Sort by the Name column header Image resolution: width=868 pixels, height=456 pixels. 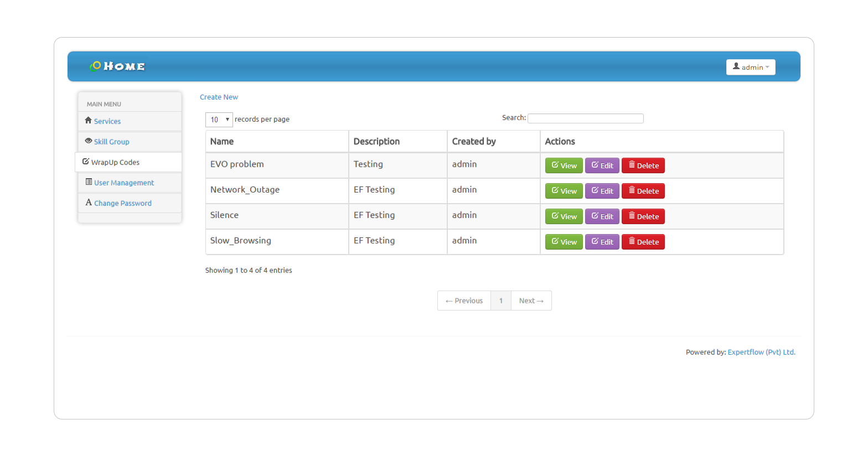click(x=277, y=141)
